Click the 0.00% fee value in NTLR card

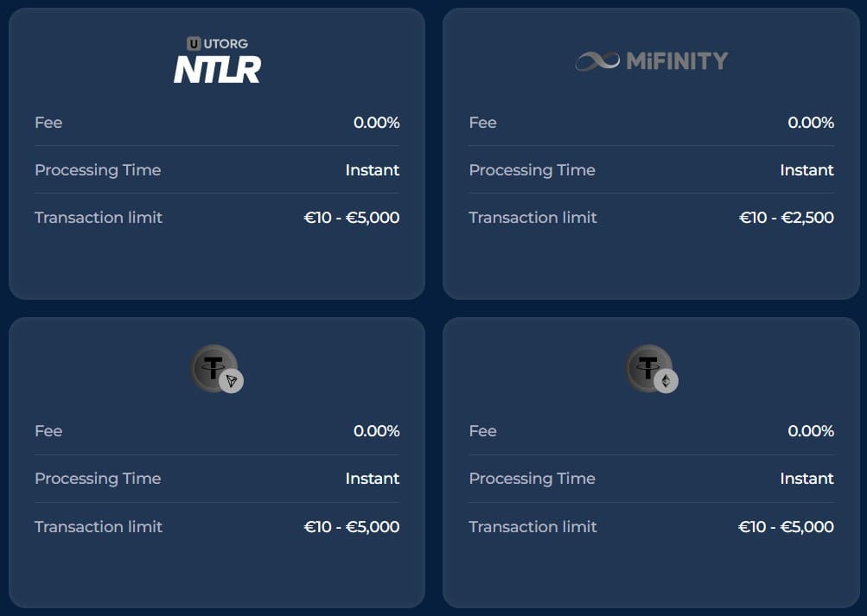pos(377,123)
